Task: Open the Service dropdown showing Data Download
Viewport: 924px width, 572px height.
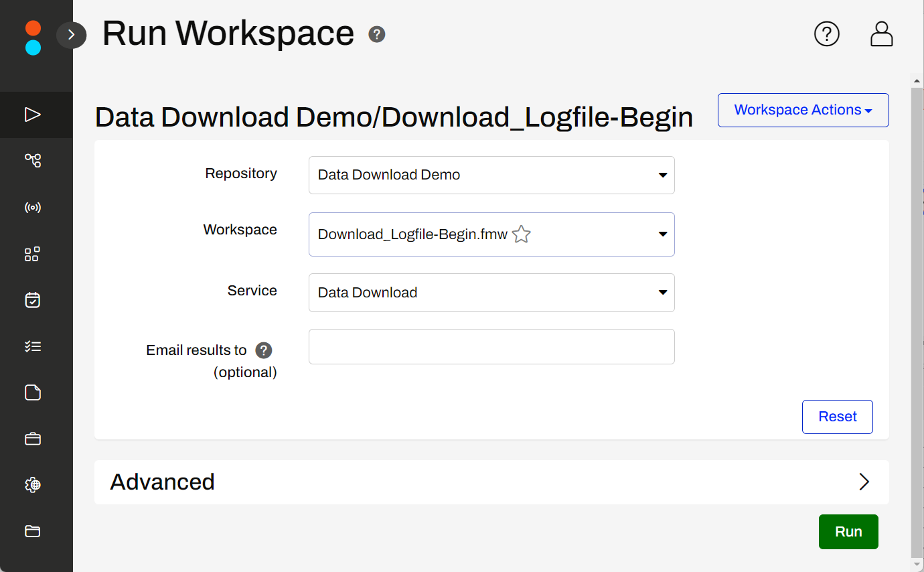Action: pyautogui.click(x=491, y=293)
